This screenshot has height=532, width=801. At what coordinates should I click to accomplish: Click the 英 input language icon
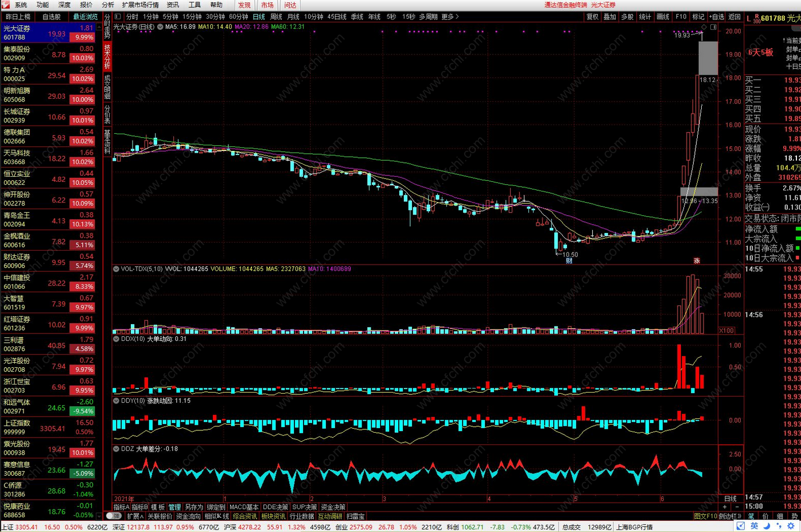pos(754,526)
